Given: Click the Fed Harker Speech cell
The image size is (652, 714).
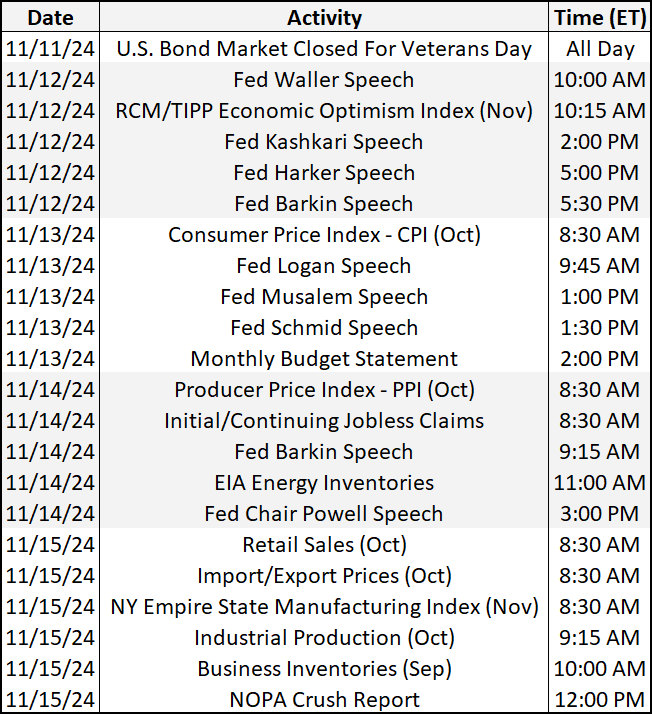Looking at the screenshot, I should tap(324, 172).
